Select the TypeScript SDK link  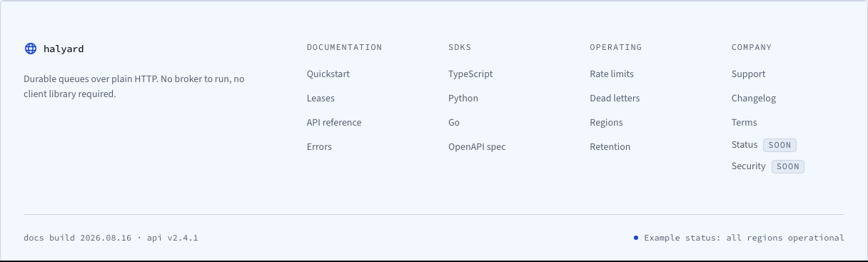pyautogui.click(x=470, y=74)
